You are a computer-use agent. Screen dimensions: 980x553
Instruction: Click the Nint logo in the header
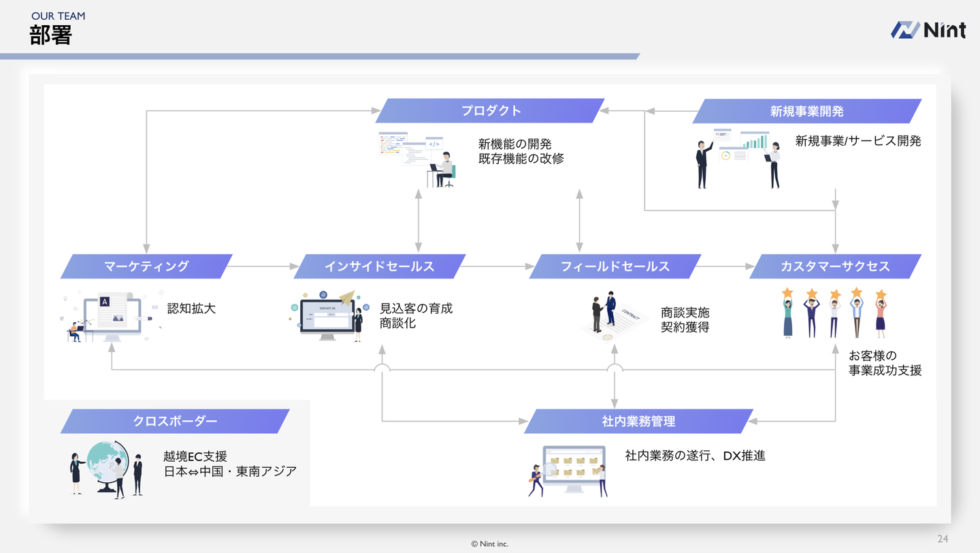(x=928, y=29)
